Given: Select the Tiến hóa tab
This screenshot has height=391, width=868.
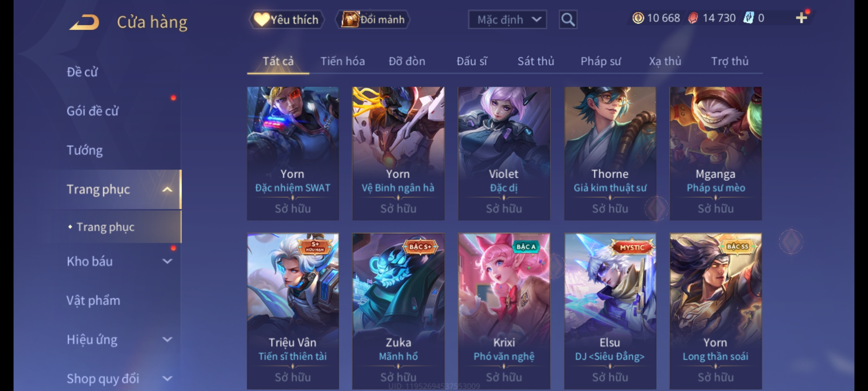Looking at the screenshot, I should (x=342, y=61).
